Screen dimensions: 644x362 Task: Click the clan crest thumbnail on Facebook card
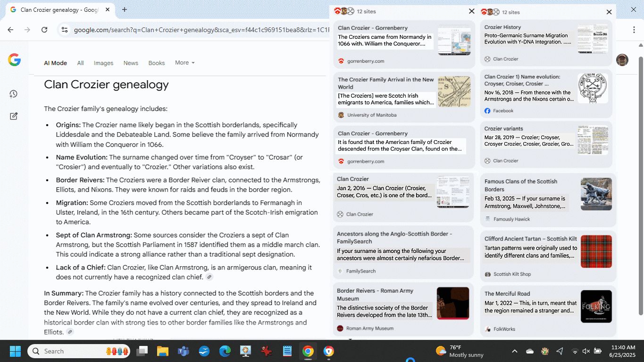coord(593,88)
